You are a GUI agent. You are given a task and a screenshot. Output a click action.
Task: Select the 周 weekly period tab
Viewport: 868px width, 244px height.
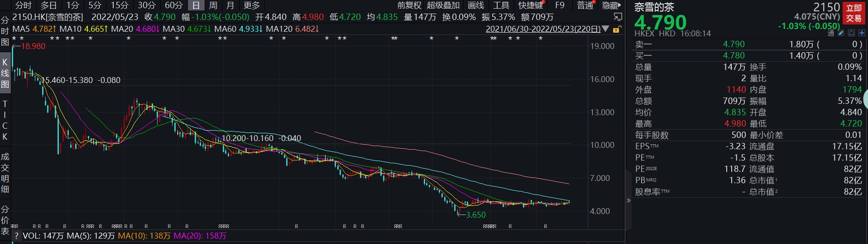[x=213, y=5]
